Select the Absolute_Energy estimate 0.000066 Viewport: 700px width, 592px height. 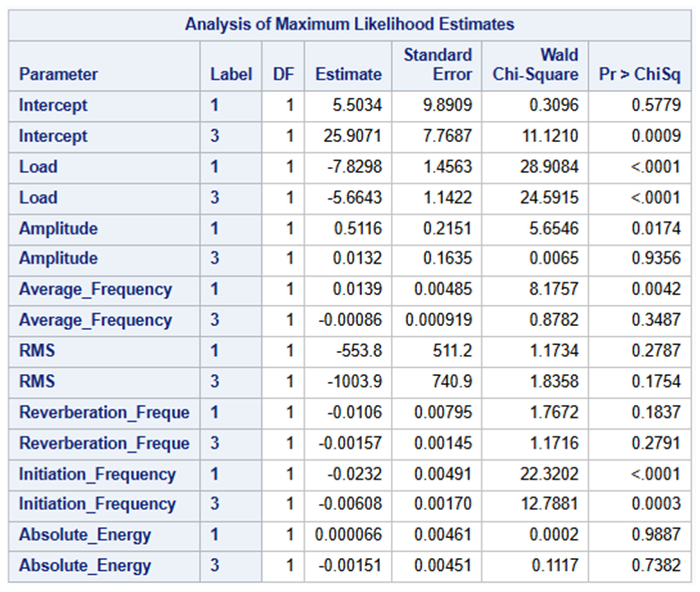pyautogui.click(x=348, y=535)
